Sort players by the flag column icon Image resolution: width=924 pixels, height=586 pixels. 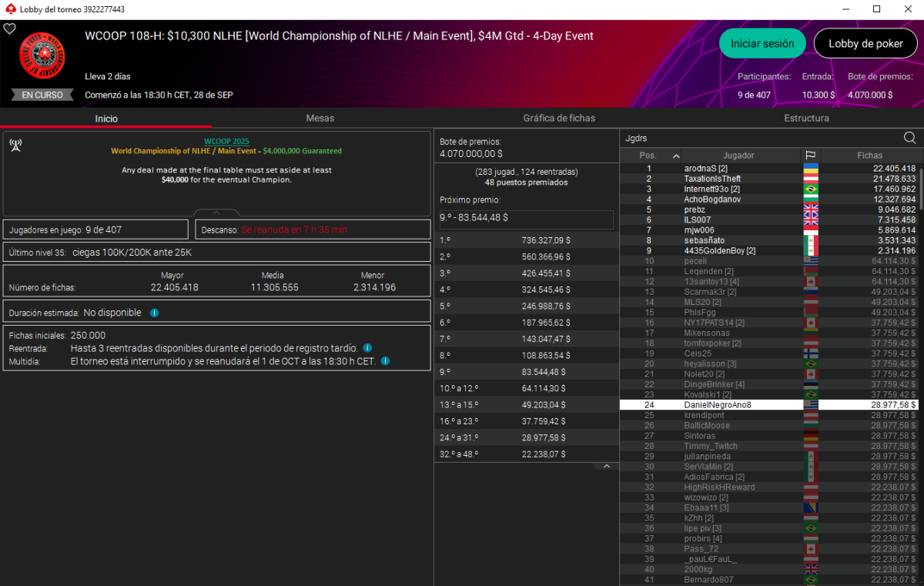pyautogui.click(x=810, y=156)
